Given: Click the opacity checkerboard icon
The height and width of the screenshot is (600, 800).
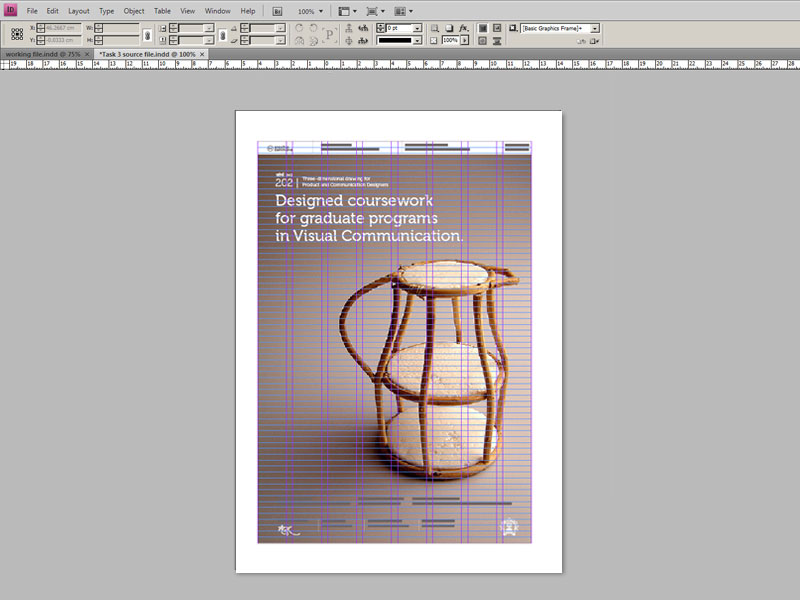Looking at the screenshot, I should [x=434, y=41].
